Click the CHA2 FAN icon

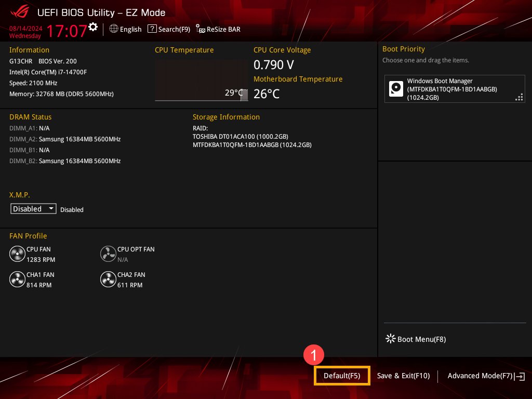pos(108,280)
